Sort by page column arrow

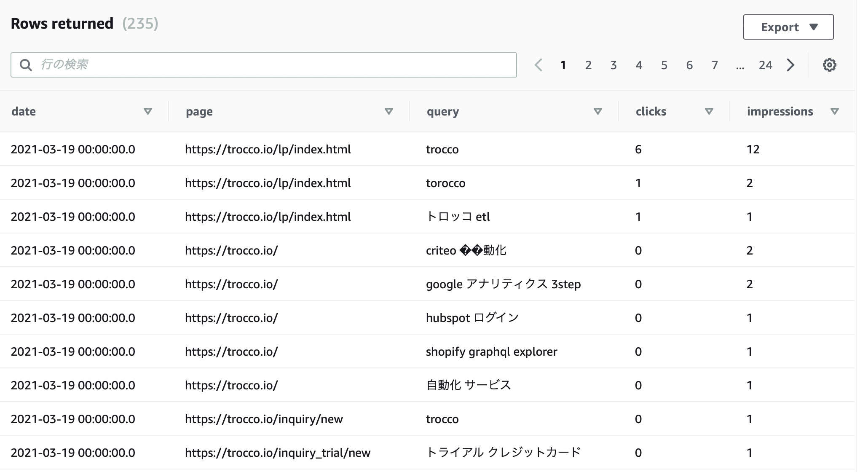[388, 111]
